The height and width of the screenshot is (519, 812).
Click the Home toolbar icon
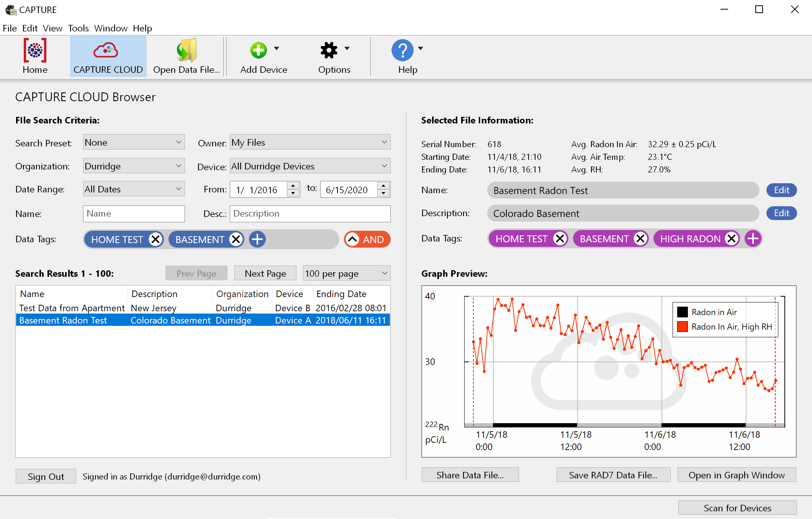coord(35,50)
